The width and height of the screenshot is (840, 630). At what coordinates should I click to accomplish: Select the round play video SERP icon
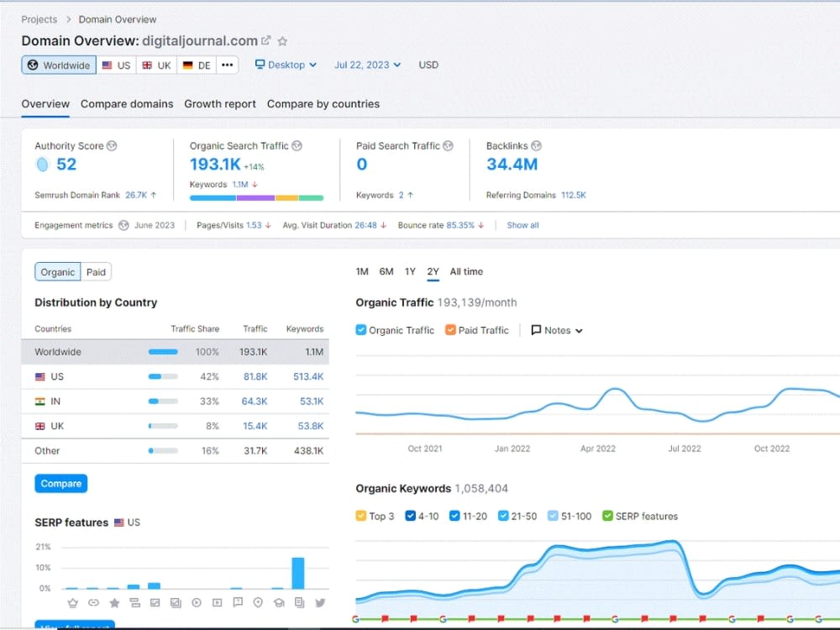(x=197, y=602)
